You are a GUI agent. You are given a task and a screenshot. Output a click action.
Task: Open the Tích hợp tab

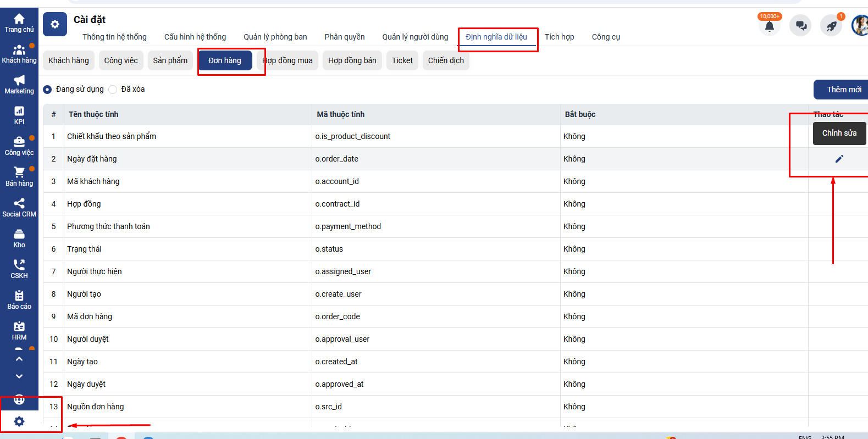coord(559,37)
